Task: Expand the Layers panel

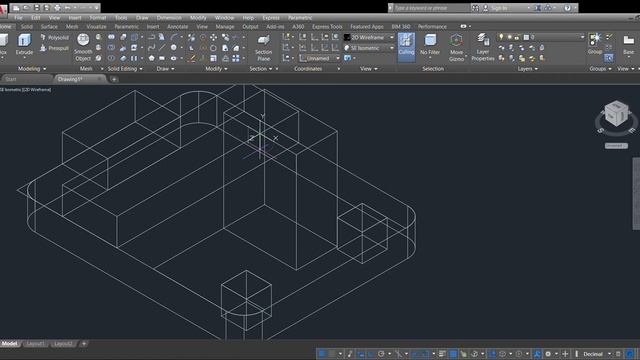Action: [528, 69]
